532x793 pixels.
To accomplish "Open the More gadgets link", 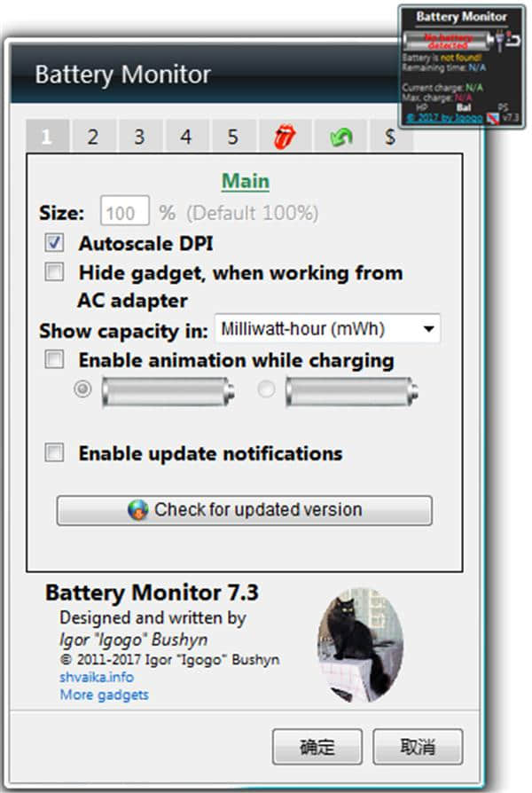I will 104,695.
